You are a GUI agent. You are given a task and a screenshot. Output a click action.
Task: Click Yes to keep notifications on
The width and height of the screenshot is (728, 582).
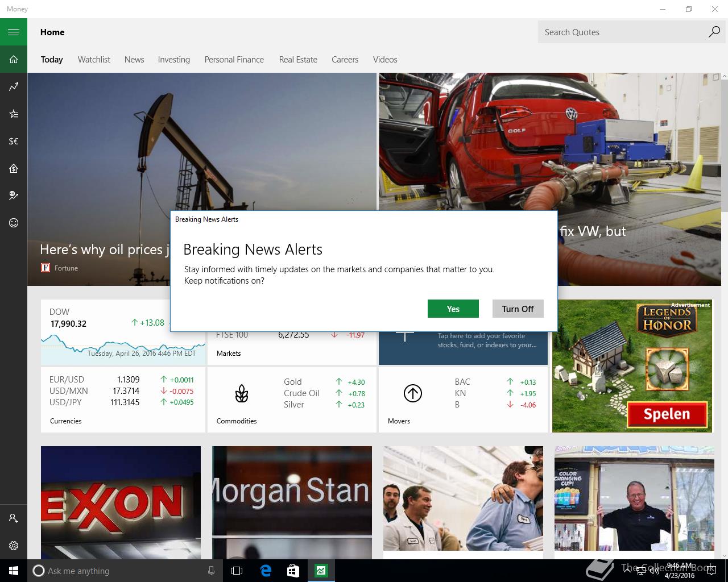(453, 309)
